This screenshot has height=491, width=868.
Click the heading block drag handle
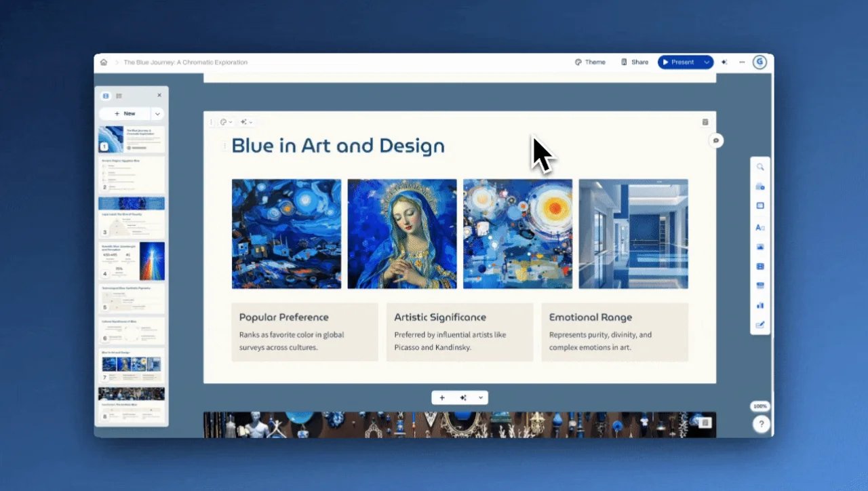(224, 146)
